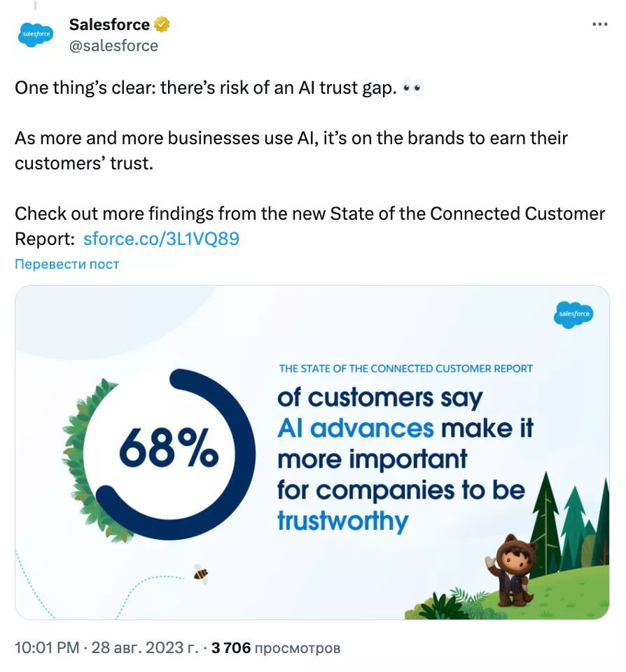Click the Salesforce cloud logo inside the image
The image size is (626, 672).
click(573, 314)
